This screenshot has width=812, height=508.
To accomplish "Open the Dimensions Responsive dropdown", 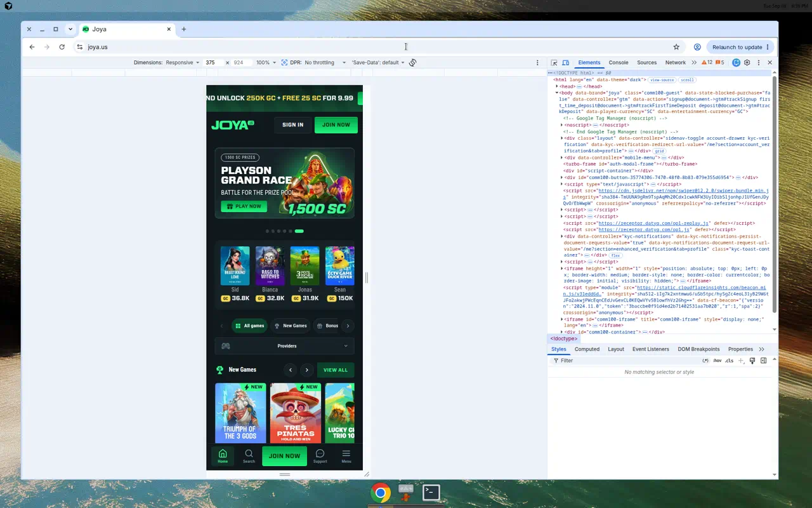I will (x=183, y=63).
